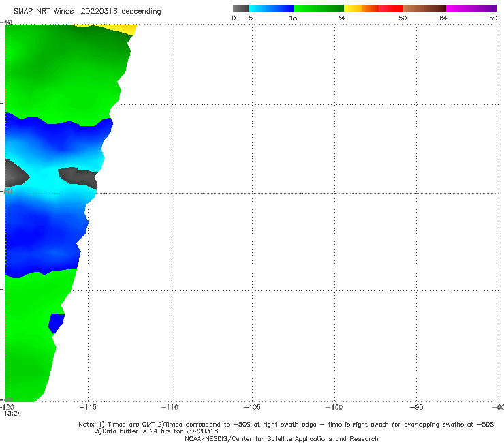Click the longitude label '-105'
This screenshot has height=443, width=504.
tap(252, 407)
